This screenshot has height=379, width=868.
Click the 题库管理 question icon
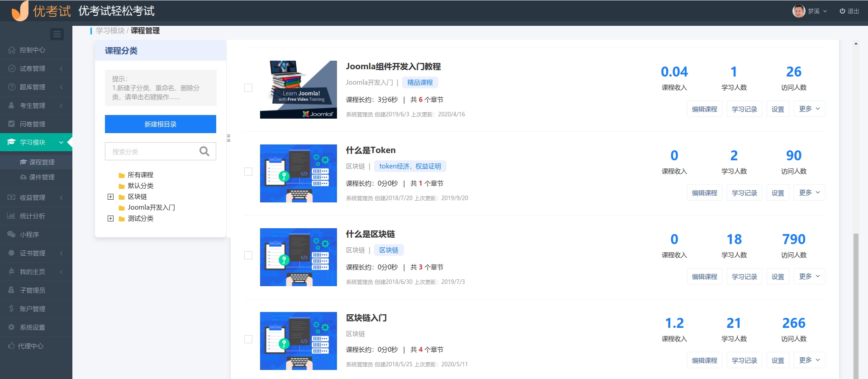pyautogui.click(x=12, y=87)
